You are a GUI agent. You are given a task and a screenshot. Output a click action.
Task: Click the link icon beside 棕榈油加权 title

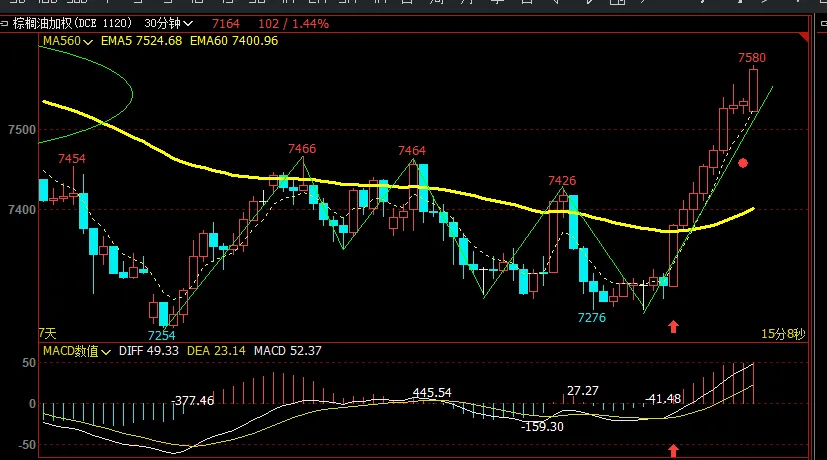click(x=4, y=24)
